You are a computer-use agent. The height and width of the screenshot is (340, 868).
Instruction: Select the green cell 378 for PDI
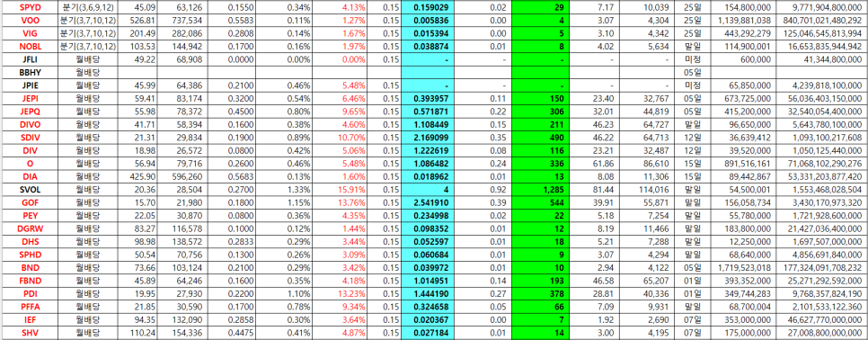540,293
